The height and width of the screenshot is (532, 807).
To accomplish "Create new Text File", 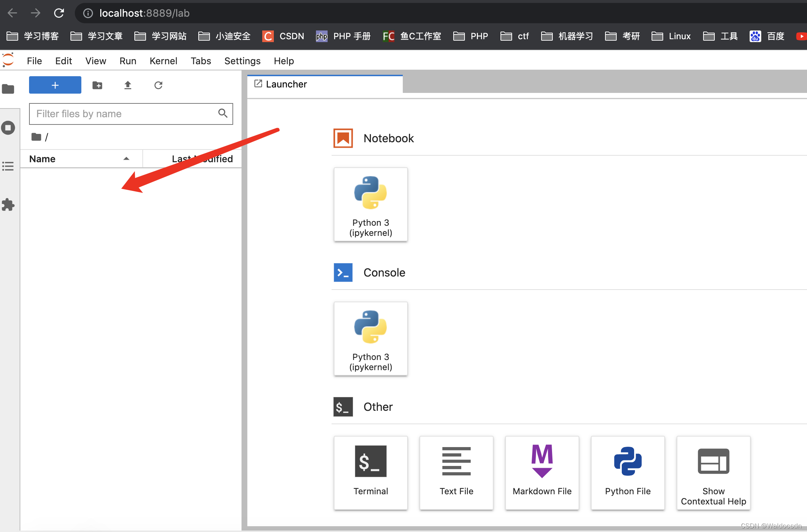I will click(x=456, y=469).
